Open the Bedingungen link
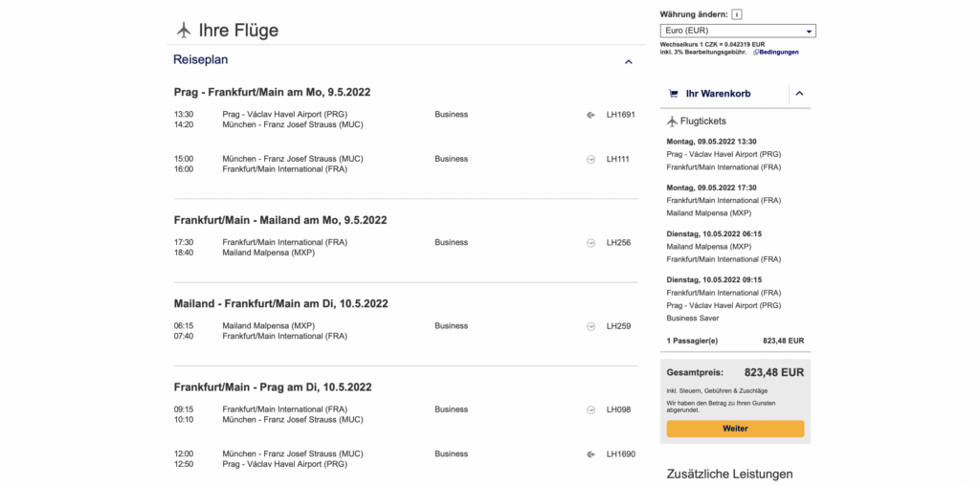The width and height of the screenshot is (980, 486). click(779, 52)
